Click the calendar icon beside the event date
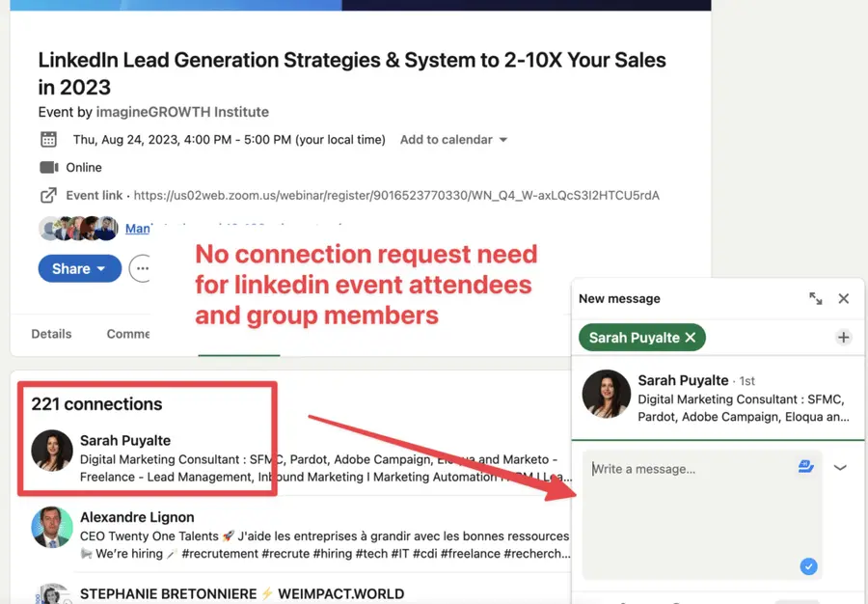This screenshot has height=604, width=868. point(48,139)
